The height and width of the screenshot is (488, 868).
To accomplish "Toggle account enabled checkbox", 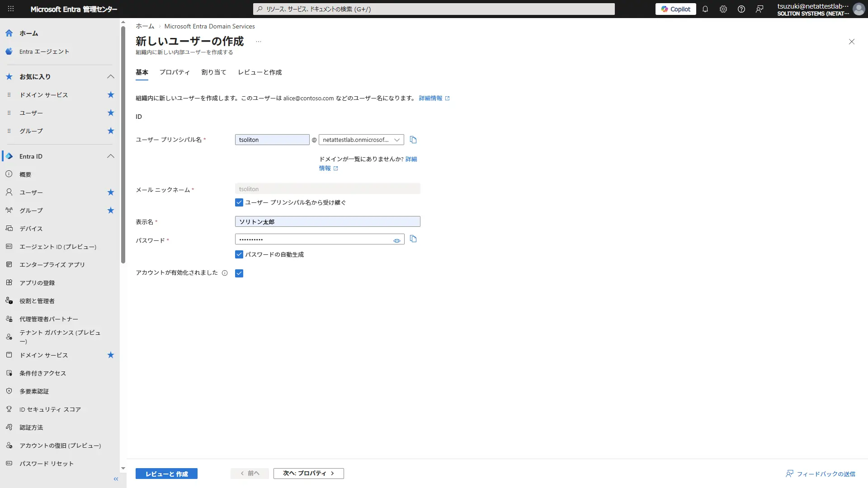I will (239, 273).
